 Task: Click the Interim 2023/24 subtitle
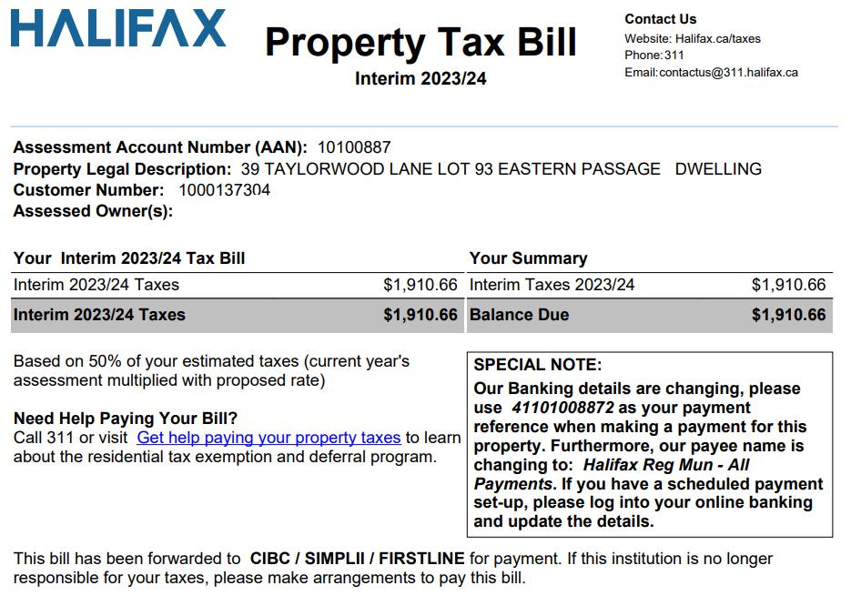[x=420, y=78]
